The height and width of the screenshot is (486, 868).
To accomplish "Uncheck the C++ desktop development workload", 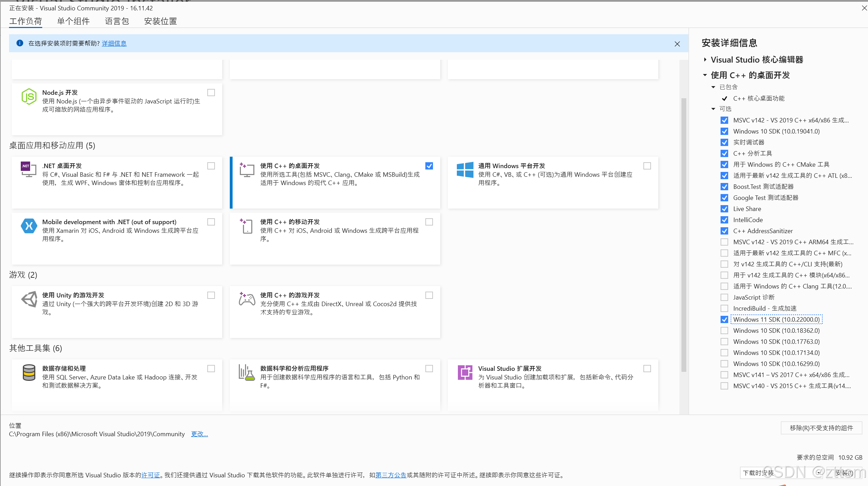I will pos(429,166).
